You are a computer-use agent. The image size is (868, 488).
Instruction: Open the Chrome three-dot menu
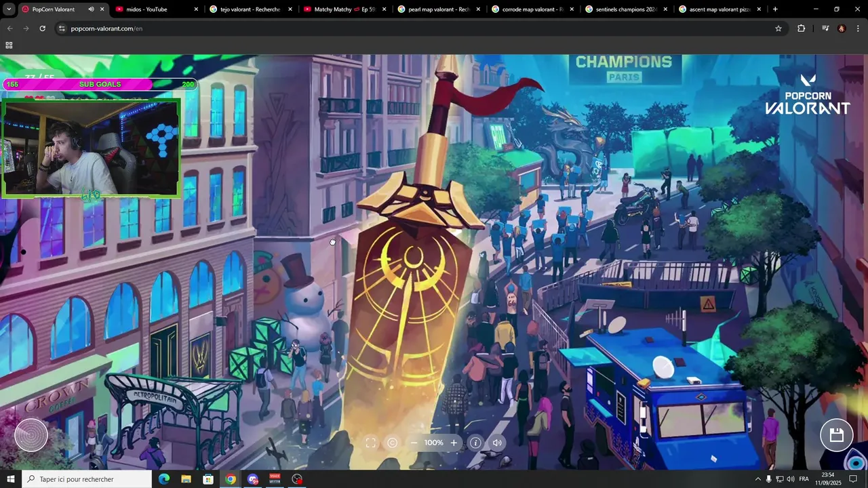click(858, 28)
